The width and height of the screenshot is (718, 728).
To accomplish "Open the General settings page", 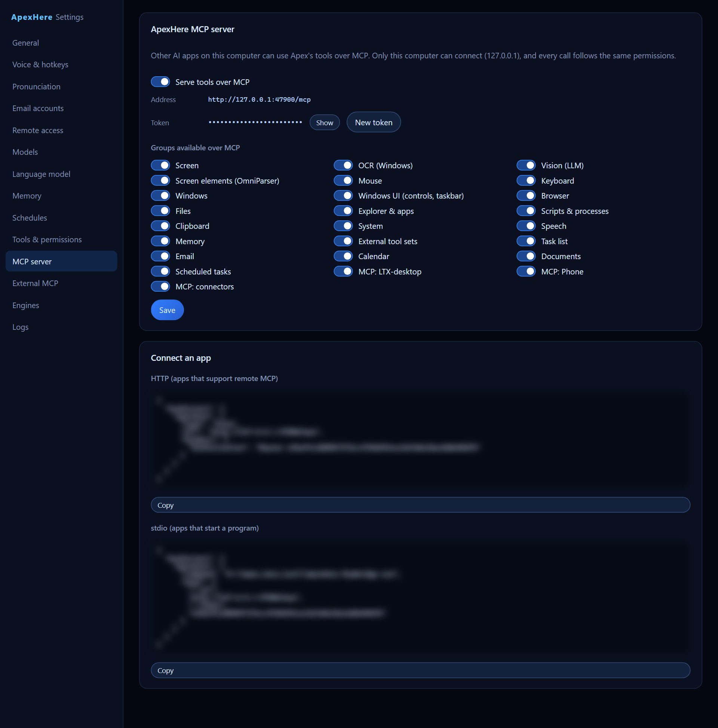I will coord(61,43).
